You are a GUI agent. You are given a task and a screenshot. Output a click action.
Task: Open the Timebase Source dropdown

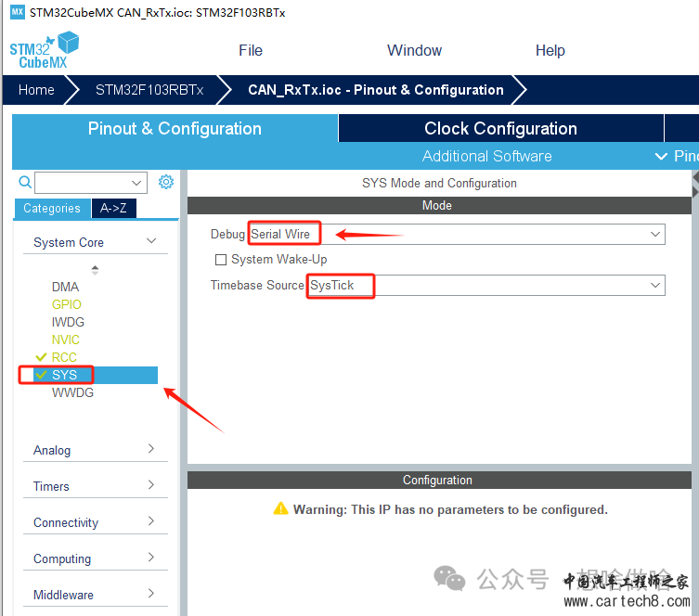click(x=655, y=286)
